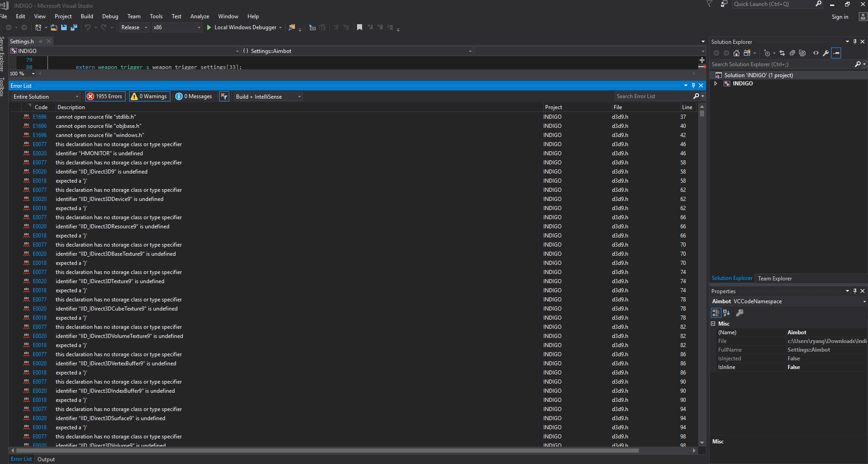Click the notifications filter flag icon
This screenshot has height=464, width=868.
(709, 4)
